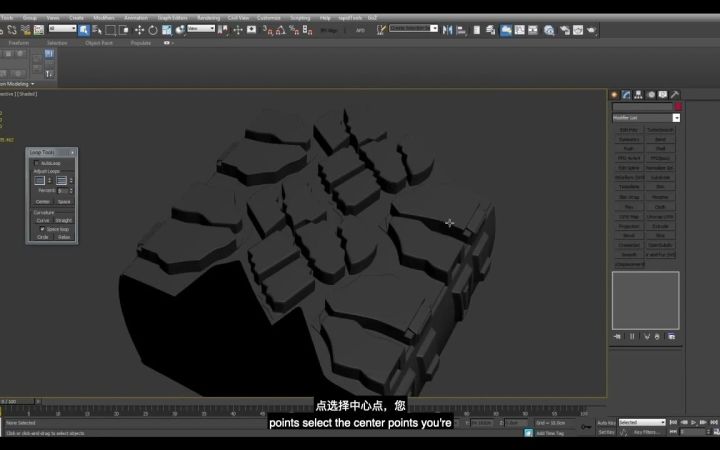The width and height of the screenshot is (720, 450).
Task: Click the Mirror tool icon
Action: tap(447, 30)
